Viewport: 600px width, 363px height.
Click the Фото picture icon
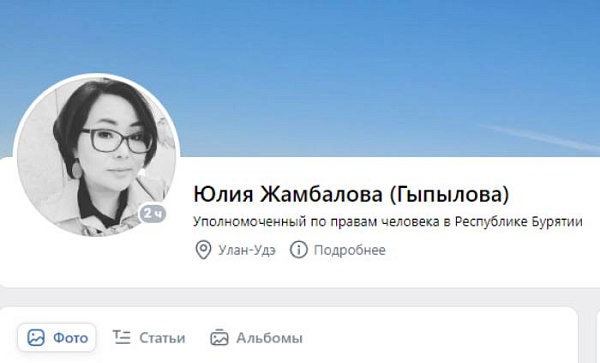tap(36, 338)
